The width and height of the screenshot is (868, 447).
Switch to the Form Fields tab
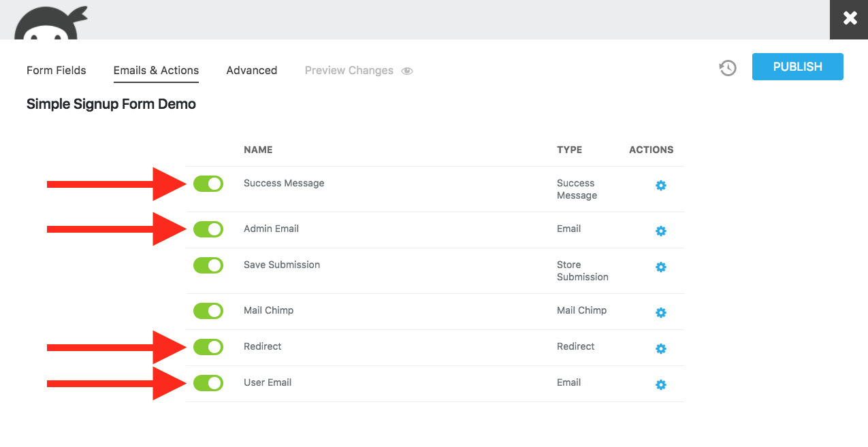57,71
